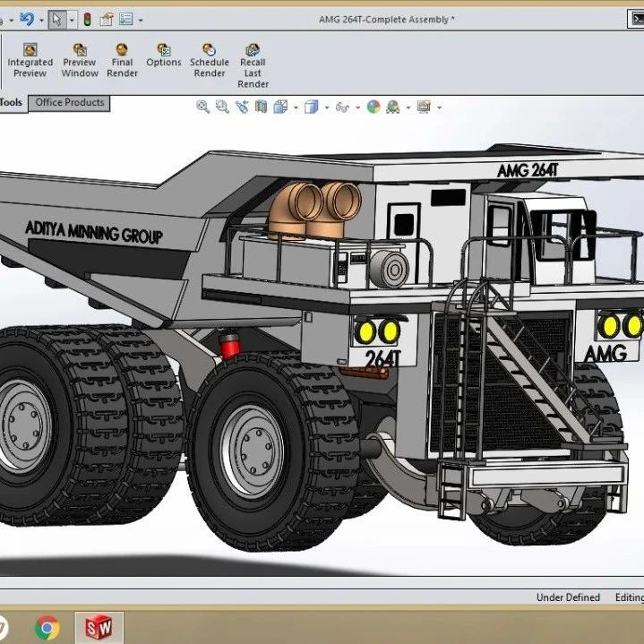
Task: Open Google Chrome from the taskbar
Action: pyautogui.click(x=47, y=628)
